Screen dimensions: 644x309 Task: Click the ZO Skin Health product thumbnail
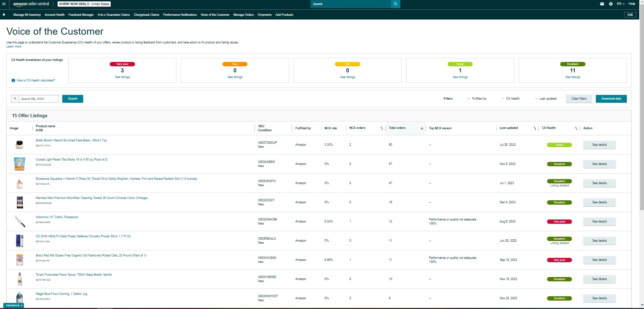(20, 241)
